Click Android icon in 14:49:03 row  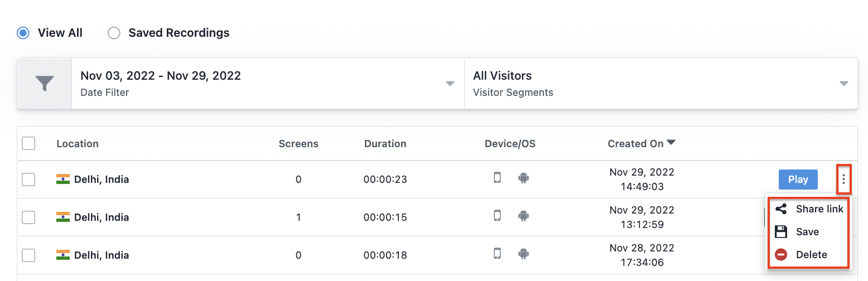(523, 178)
